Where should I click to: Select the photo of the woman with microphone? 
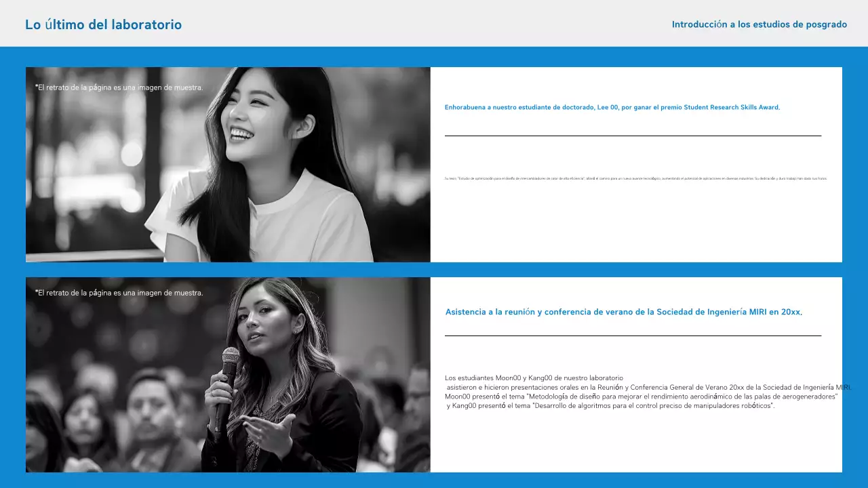click(227, 373)
